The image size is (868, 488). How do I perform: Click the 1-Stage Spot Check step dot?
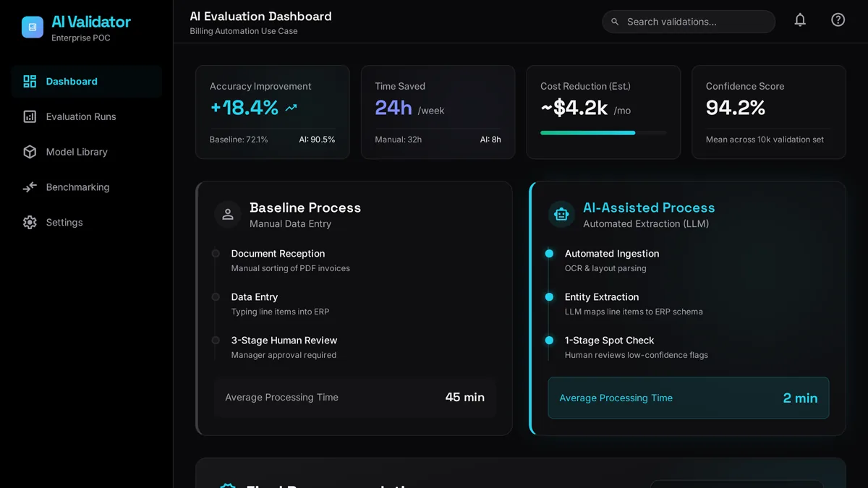click(x=549, y=341)
